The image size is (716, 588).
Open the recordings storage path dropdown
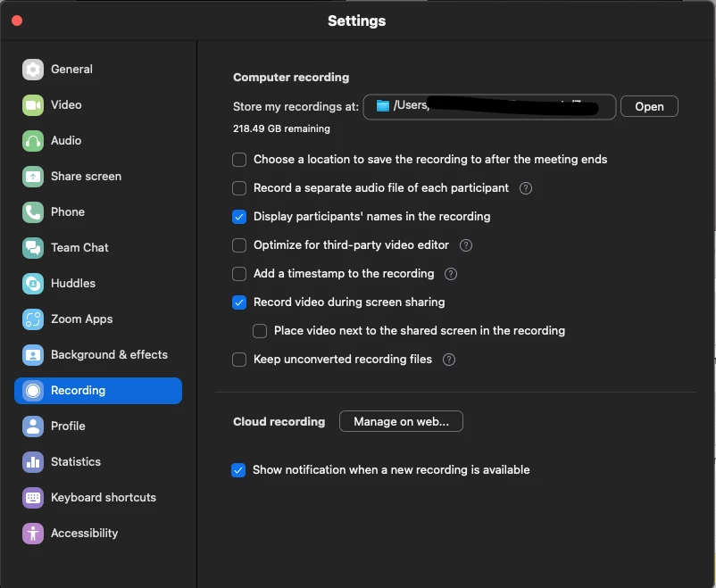[489, 106]
